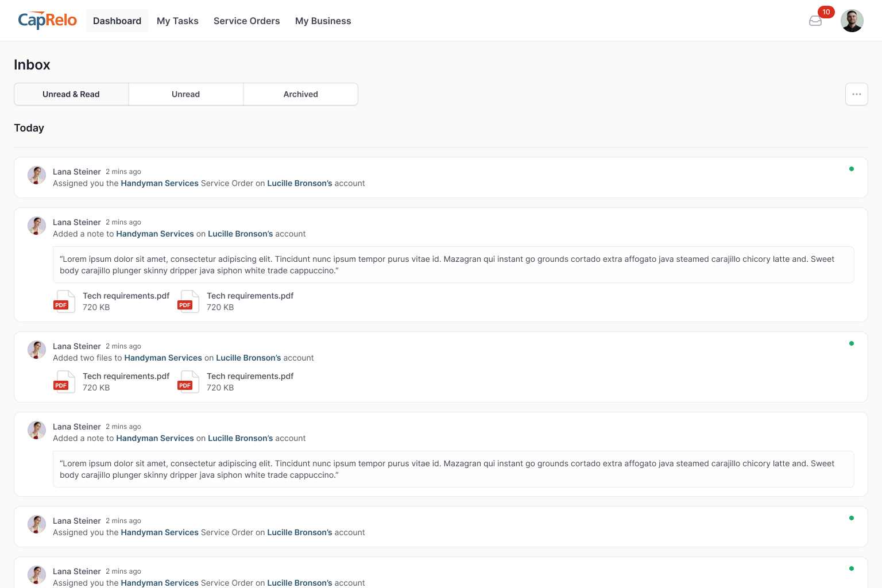Open the user profile avatar menu
The height and width of the screenshot is (588, 882).
[x=852, y=21]
